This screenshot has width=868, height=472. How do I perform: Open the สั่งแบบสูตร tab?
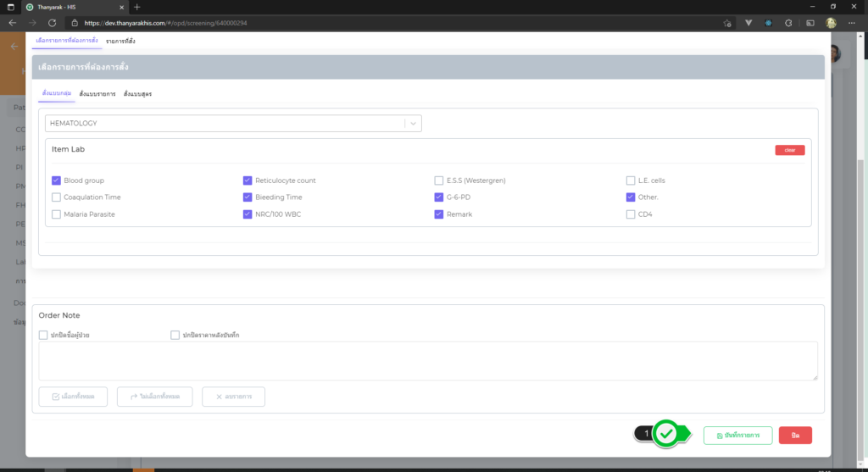137,93
